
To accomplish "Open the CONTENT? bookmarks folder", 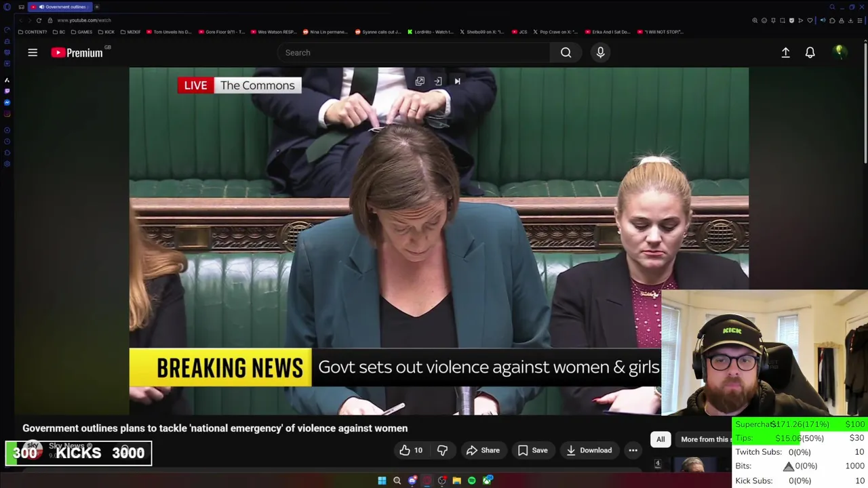I will pyautogui.click(x=33, y=32).
